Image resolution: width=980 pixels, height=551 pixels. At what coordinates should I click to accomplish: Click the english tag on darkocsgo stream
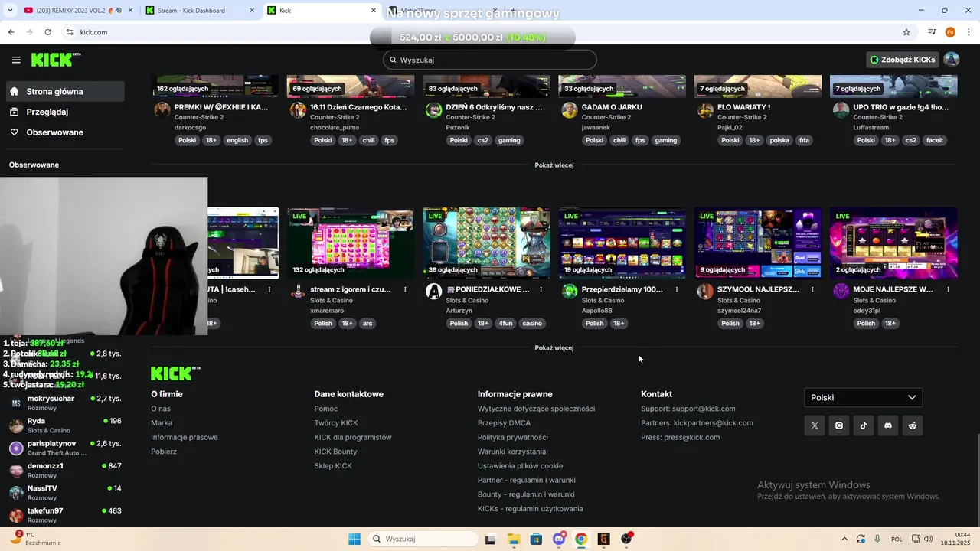tap(237, 141)
